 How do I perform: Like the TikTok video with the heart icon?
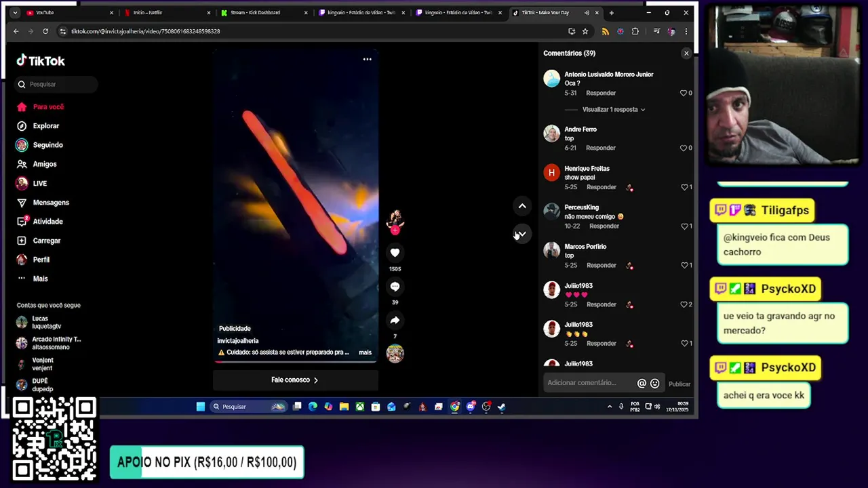point(395,252)
